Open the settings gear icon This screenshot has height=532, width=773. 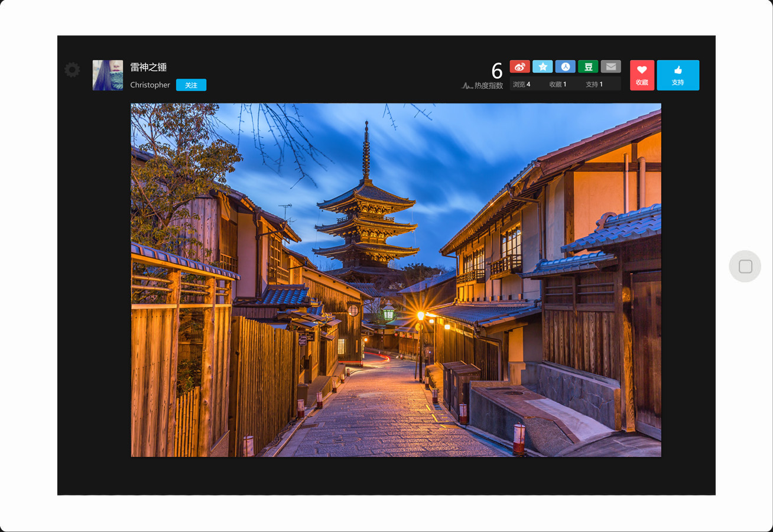(x=72, y=70)
